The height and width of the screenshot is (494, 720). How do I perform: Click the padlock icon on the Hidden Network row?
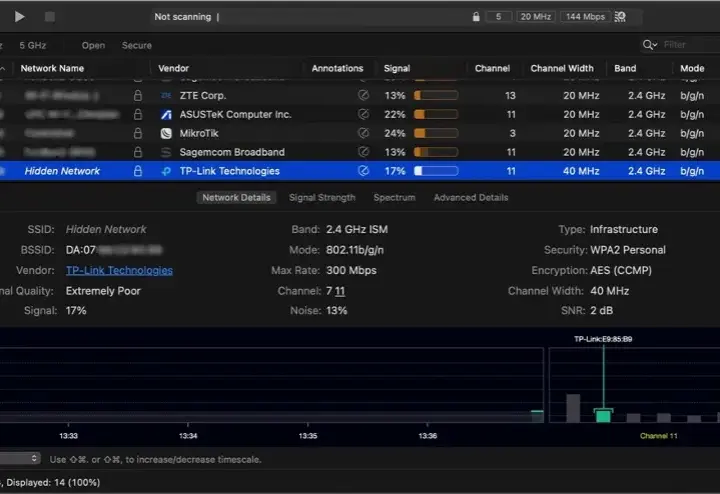[x=138, y=171]
